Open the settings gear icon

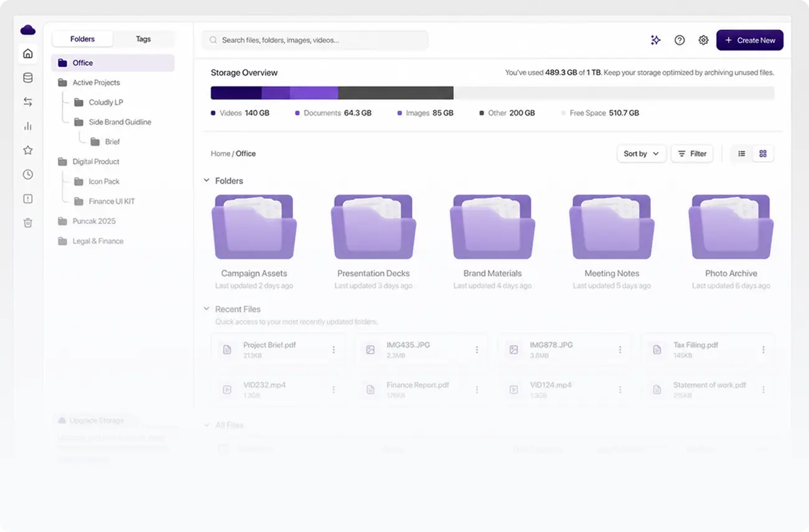[x=703, y=40]
